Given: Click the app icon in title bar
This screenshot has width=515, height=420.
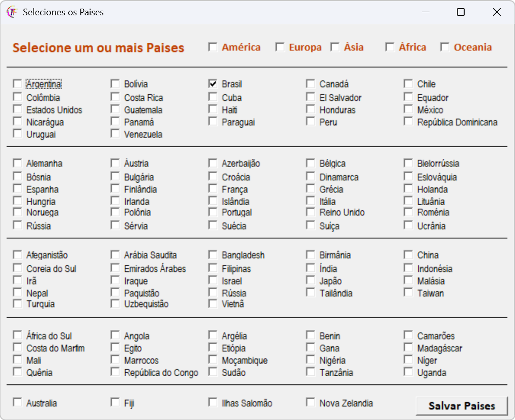Looking at the screenshot, I should click(x=12, y=12).
